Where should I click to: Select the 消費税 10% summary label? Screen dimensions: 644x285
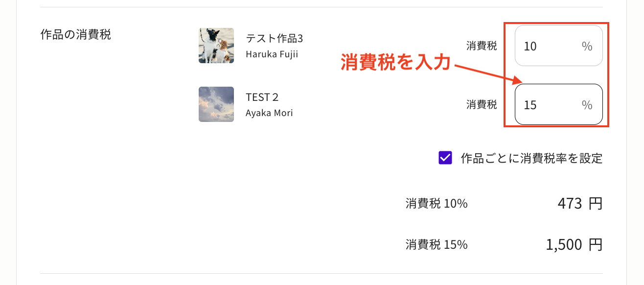[437, 204]
